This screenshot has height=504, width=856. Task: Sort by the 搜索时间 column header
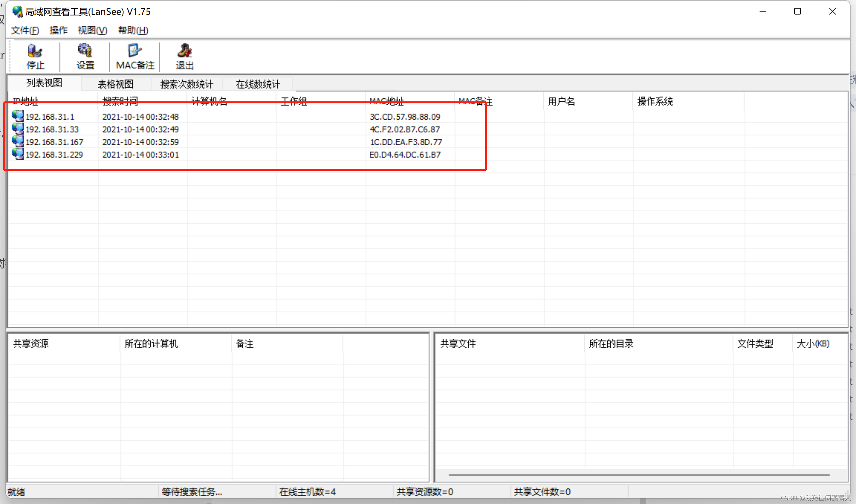(x=142, y=101)
